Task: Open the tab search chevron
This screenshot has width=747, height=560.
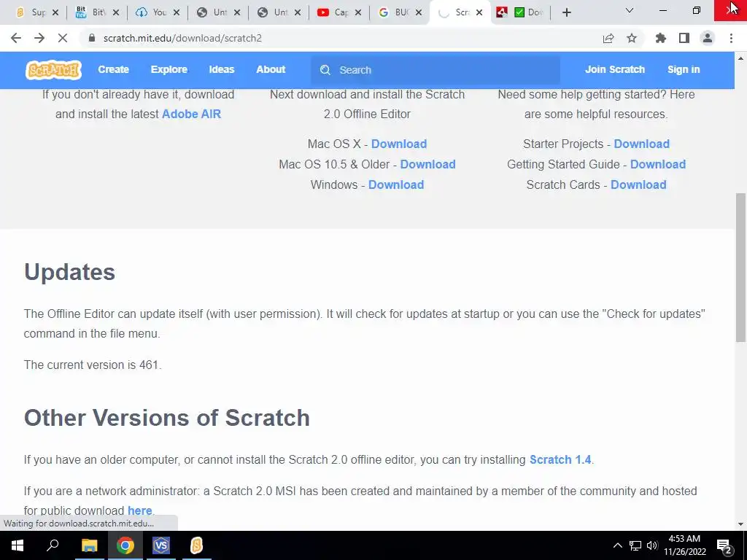Action: [x=630, y=10]
